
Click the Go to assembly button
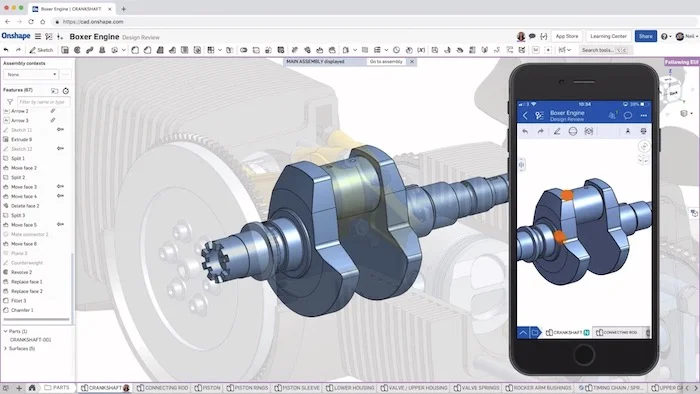coord(386,62)
